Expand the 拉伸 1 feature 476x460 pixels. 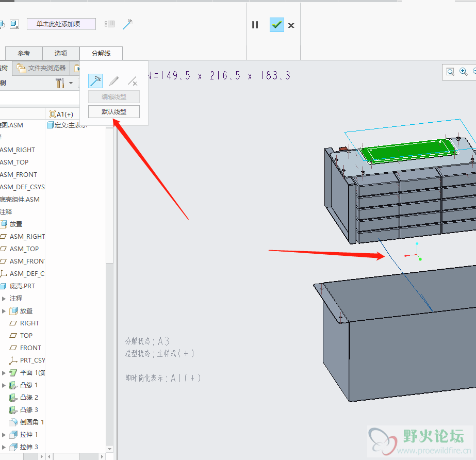point(4,435)
